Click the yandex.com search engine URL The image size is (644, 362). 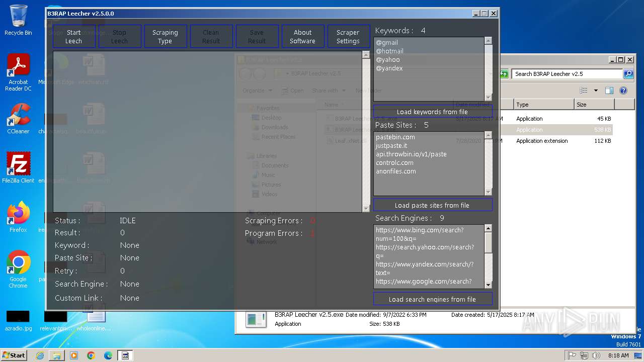pos(425,268)
